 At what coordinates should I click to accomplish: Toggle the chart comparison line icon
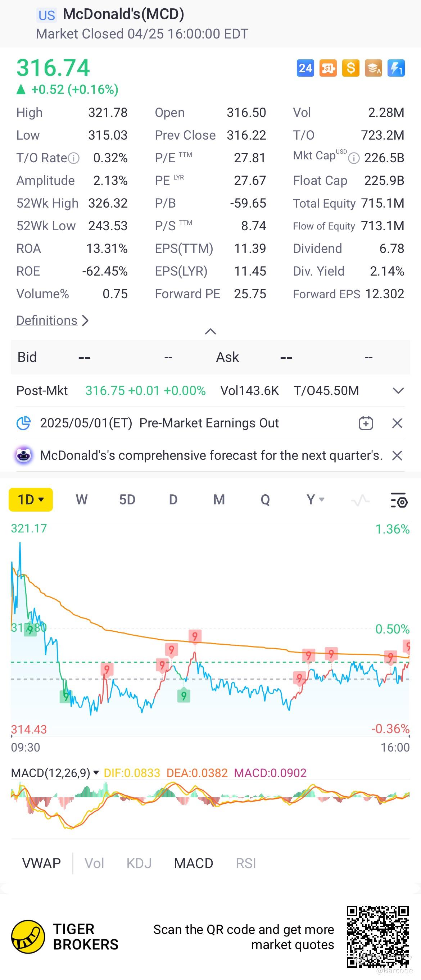coord(360,500)
